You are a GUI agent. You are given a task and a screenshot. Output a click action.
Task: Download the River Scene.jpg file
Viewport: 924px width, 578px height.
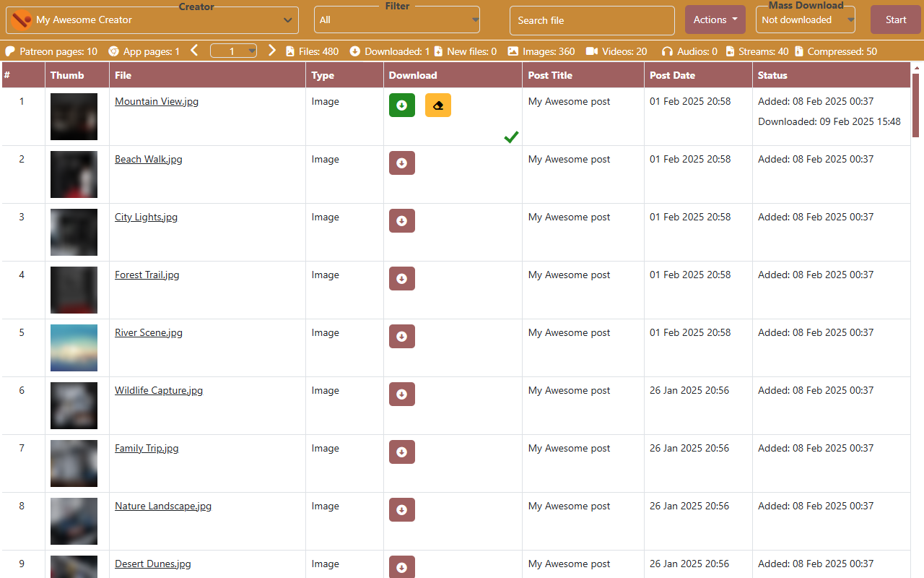[401, 336]
